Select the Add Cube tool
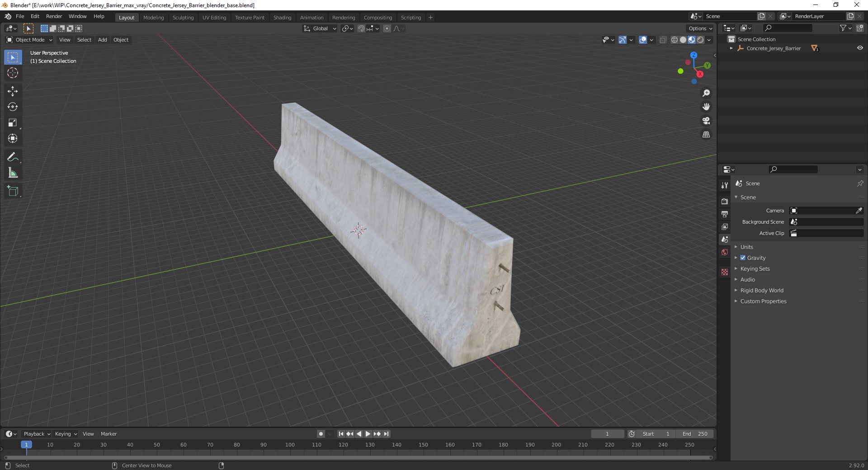 pos(13,191)
